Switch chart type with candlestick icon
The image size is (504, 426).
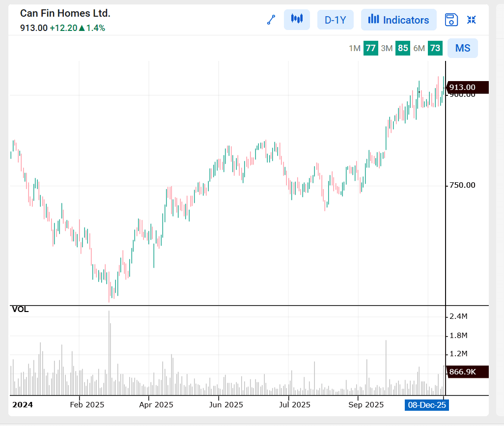coord(297,20)
